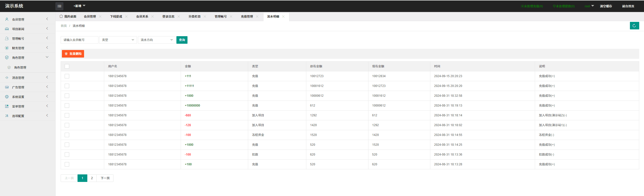Open the 类型 dropdown filter
This screenshot has width=644, height=196.
118,40
